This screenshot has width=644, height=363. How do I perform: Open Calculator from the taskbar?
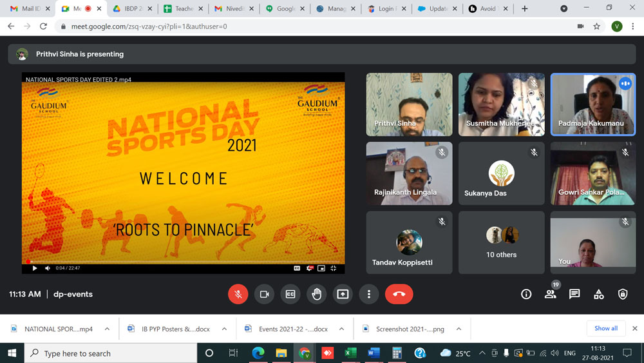397,353
